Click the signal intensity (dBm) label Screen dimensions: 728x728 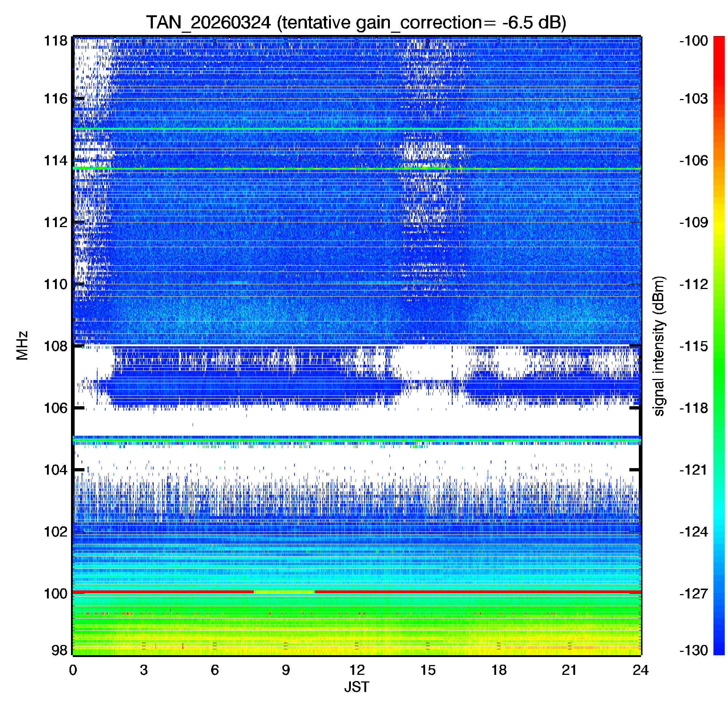tap(659, 345)
